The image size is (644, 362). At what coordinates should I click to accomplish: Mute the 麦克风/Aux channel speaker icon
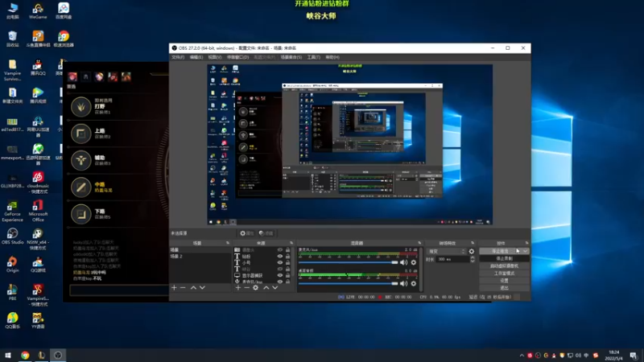[404, 262]
